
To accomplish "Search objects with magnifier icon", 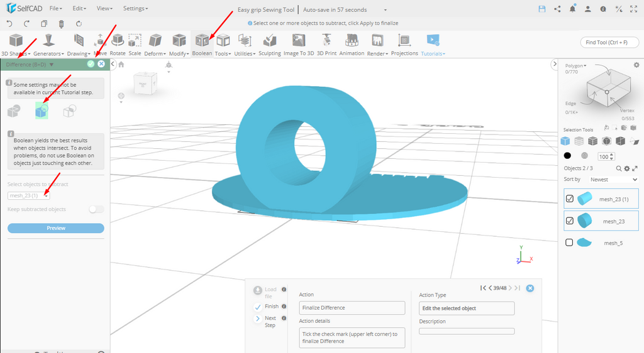I will coord(619,168).
